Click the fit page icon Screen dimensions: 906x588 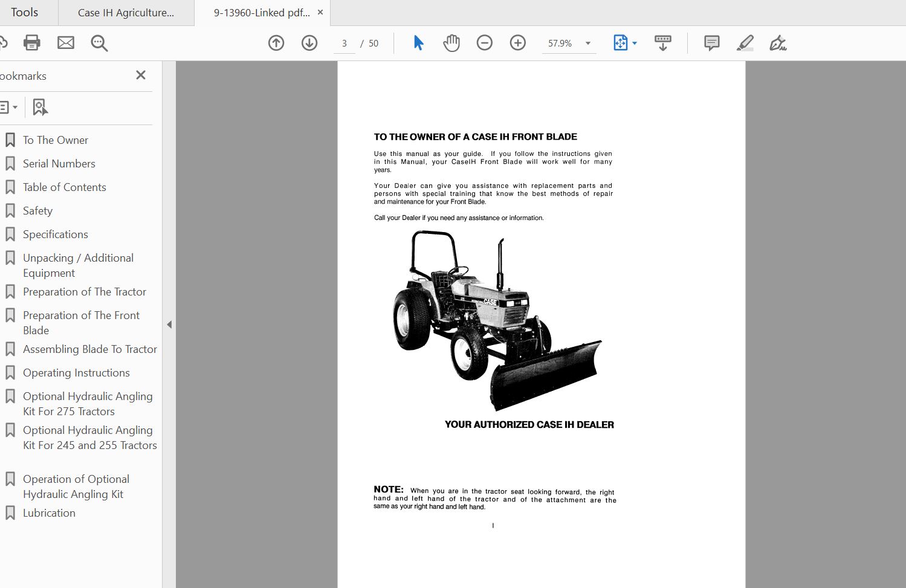point(621,43)
